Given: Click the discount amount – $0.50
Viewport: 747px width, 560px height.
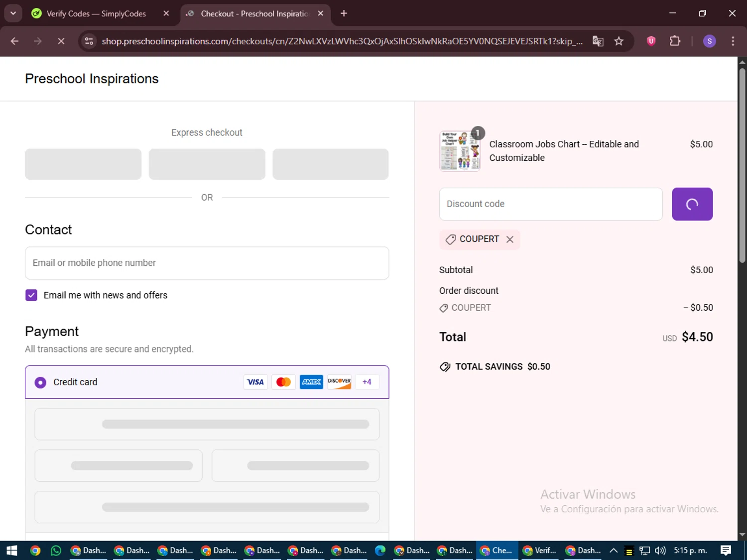Looking at the screenshot, I should click(698, 308).
